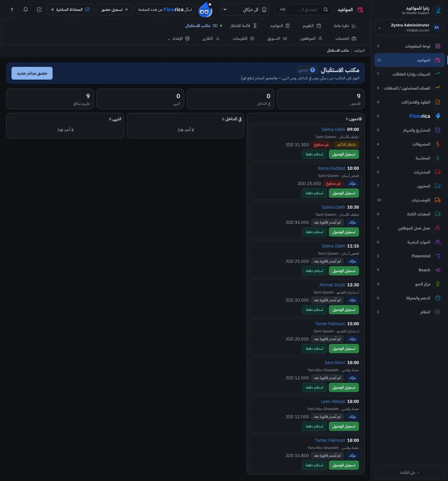The width and height of the screenshot is (448, 481).
Task: Click حضور مباشر جديد button
Action: [32, 73]
